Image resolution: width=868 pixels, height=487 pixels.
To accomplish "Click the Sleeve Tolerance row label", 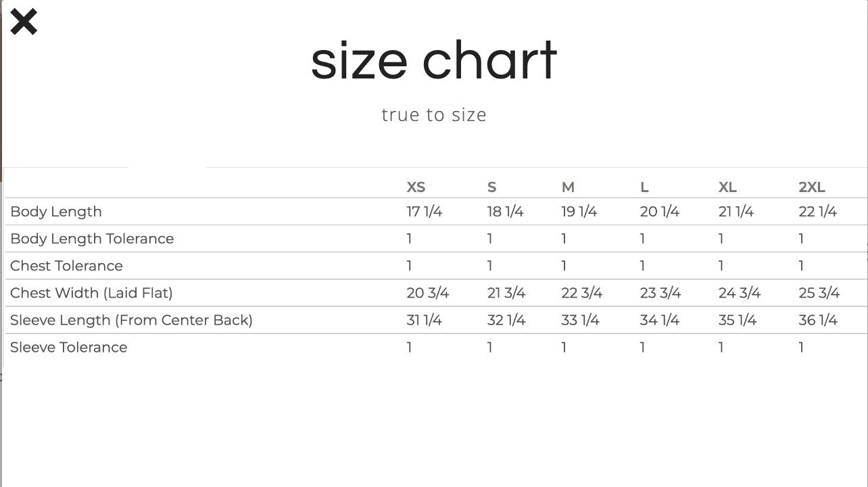I will 68,347.
